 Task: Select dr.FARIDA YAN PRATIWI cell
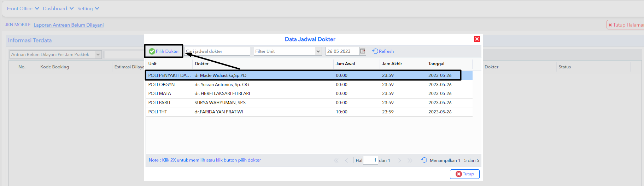coord(218,112)
